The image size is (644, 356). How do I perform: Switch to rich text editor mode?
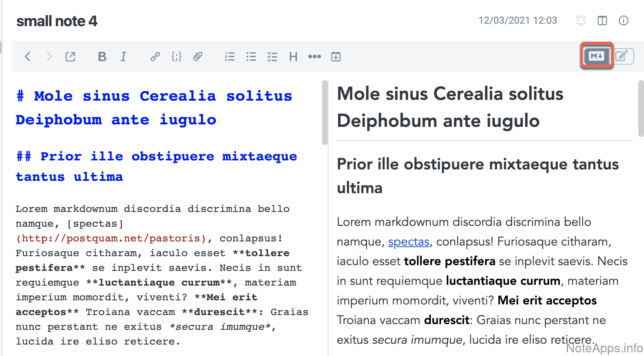pos(623,56)
